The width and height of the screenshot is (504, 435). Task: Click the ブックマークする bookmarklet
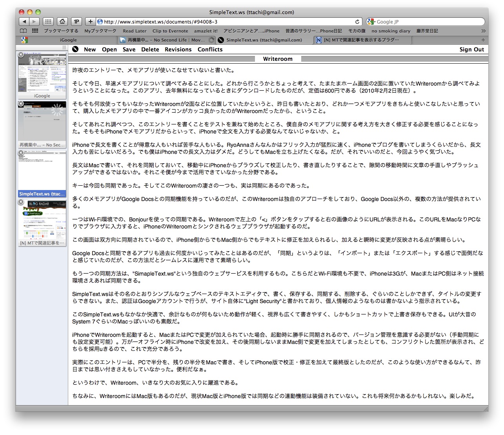click(x=61, y=31)
